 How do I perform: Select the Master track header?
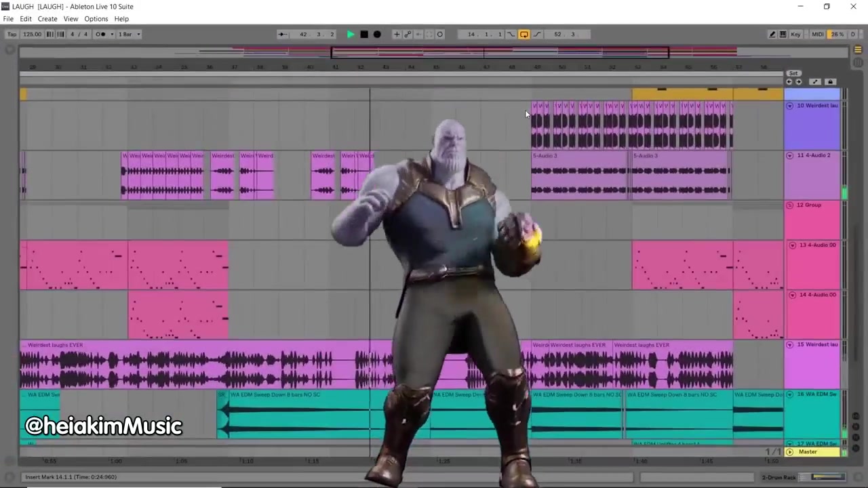[812, 452]
